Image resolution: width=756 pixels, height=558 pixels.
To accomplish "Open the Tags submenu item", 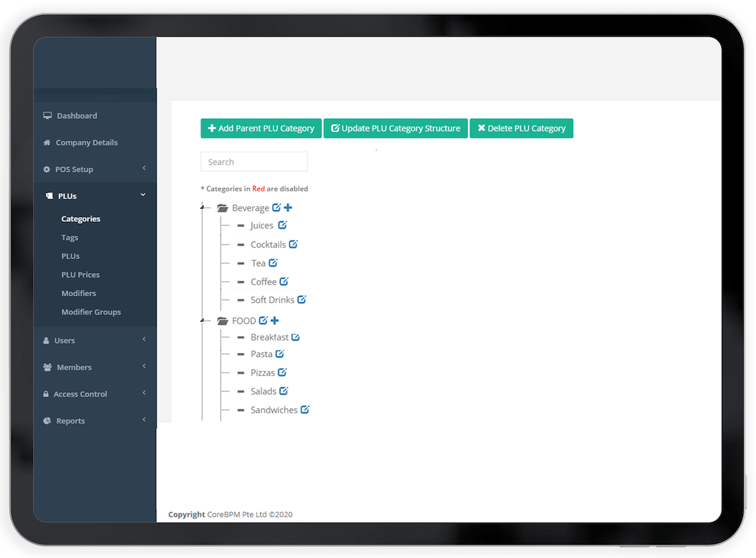I will point(70,238).
